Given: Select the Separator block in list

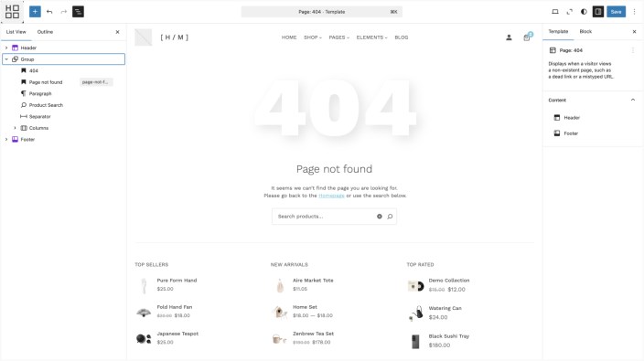Looking at the screenshot, I should tap(40, 116).
